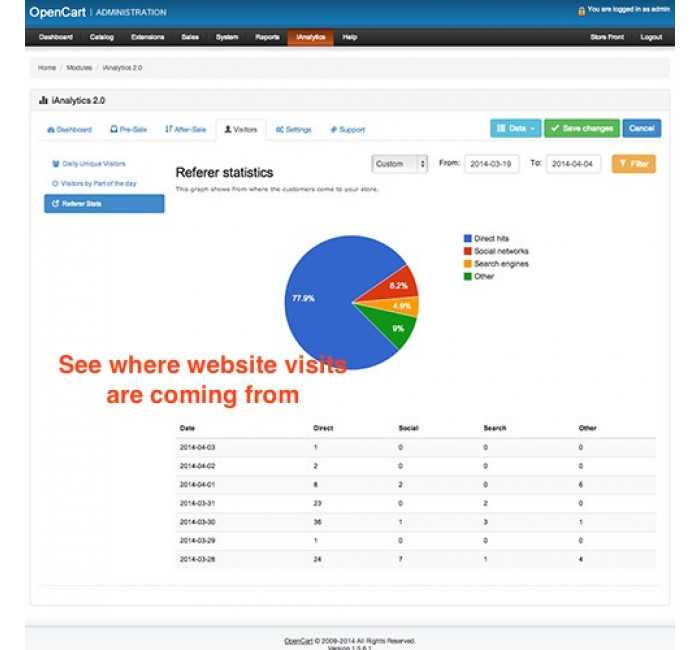The width and height of the screenshot is (700, 650).
Task: Open the Dashboard top menu
Action: coord(56,37)
